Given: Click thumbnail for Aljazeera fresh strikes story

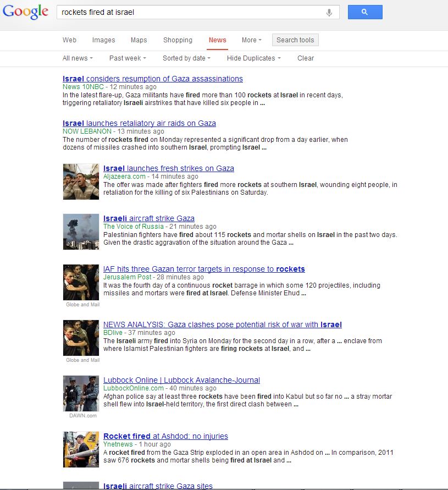Looking at the screenshot, I should (x=81, y=181).
